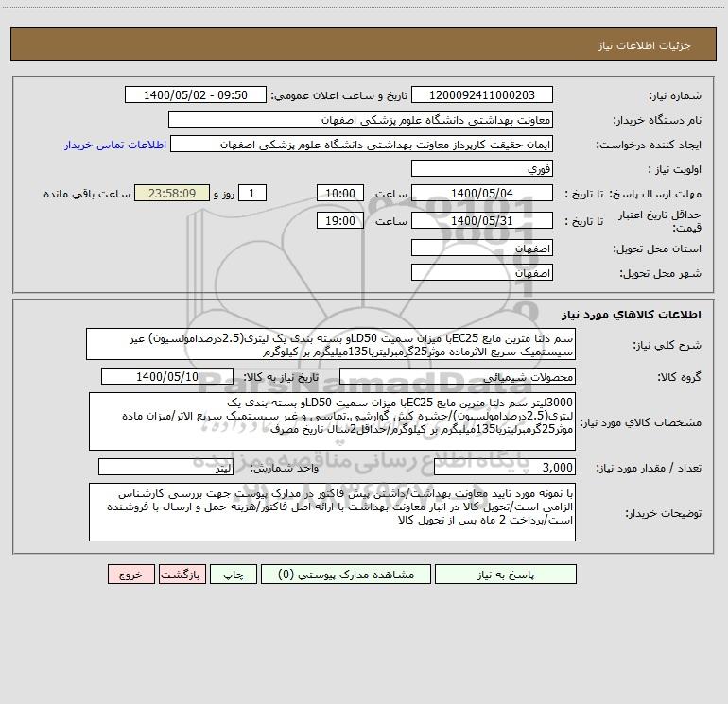The width and height of the screenshot is (728, 704).
Task: Click the announcement date field 1400/05/02 - 09:50
Action: pyautogui.click(x=196, y=95)
